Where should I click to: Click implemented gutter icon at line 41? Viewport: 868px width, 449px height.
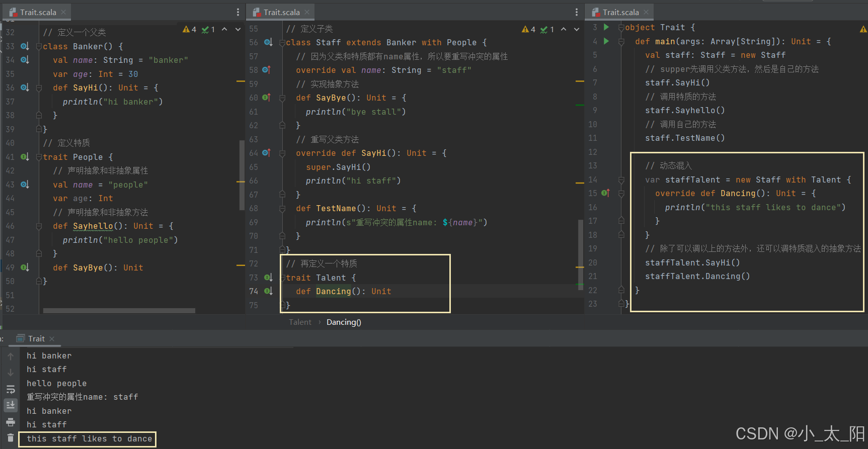coord(25,157)
